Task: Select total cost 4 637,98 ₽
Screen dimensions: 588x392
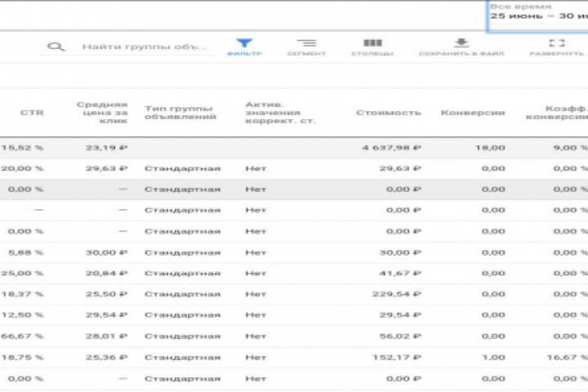Action: coord(391,148)
